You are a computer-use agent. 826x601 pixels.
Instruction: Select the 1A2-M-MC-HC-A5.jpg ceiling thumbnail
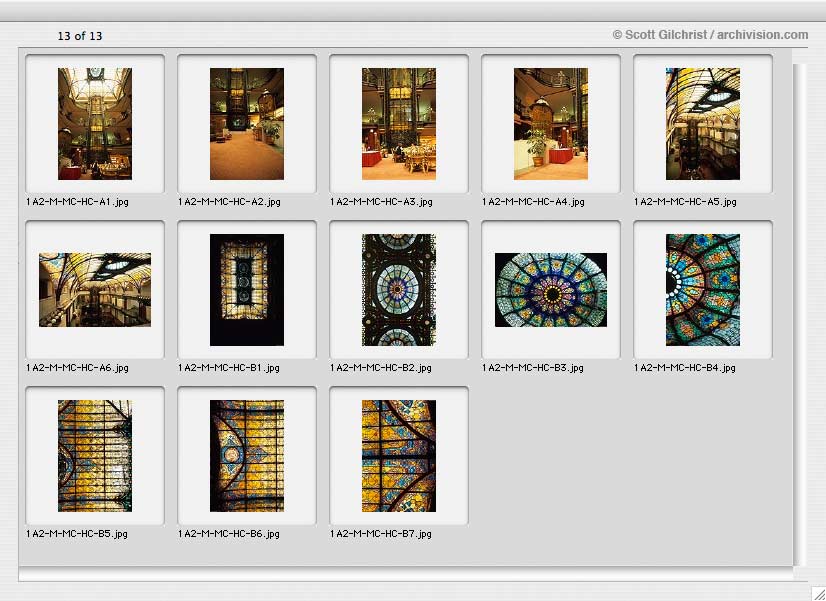tap(703, 124)
